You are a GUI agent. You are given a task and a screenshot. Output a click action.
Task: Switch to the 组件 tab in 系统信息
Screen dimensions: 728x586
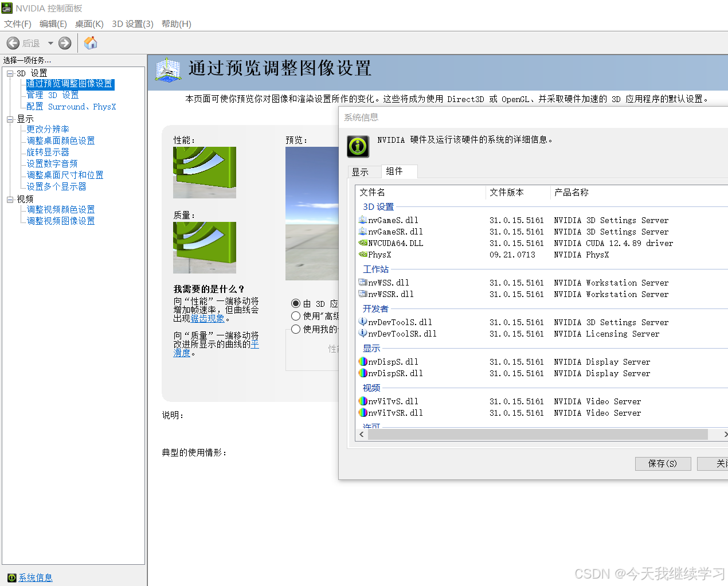point(399,171)
